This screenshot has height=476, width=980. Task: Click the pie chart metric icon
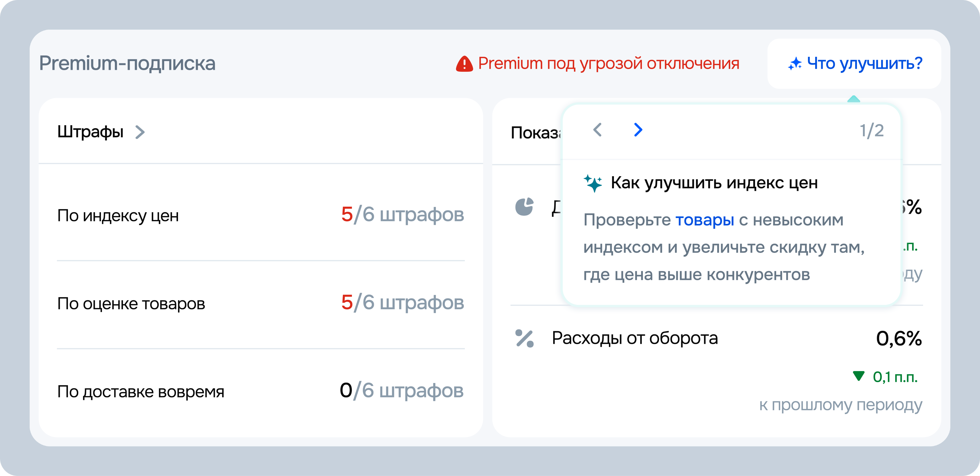click(x=524, y=207)
